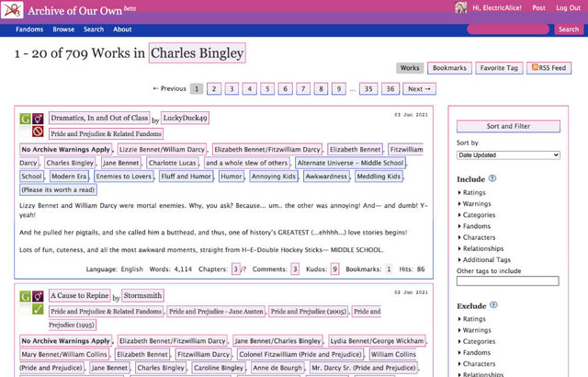This screenshot has width=588, height=377.
Task: Open the Sort by Date Updated dropdown
Action: pos(508,154)
